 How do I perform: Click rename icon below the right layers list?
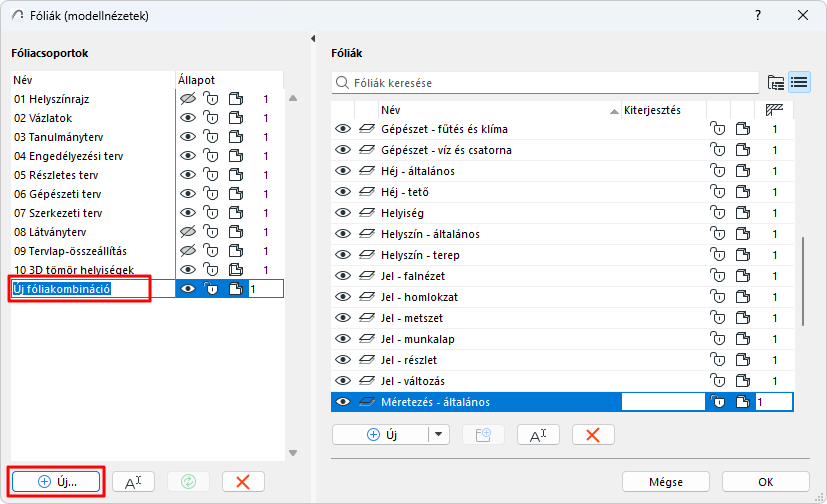(538, 434)
